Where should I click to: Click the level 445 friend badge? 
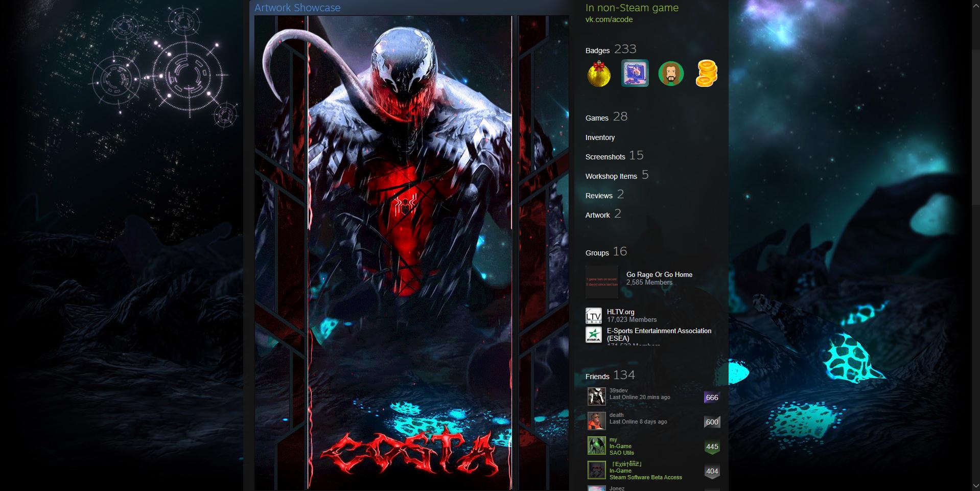[x=712, y=447]
